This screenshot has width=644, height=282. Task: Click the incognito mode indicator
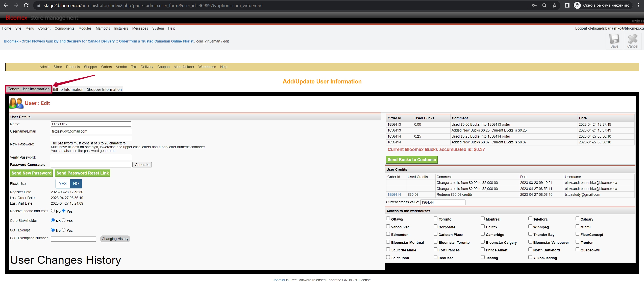pyautogui.click(x=603, y=5)
